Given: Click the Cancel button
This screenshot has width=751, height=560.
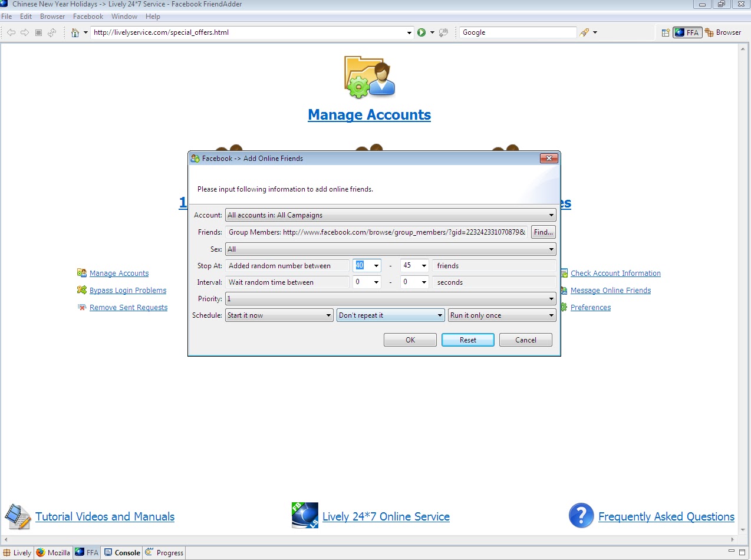Looking at the screenshot, I should 526,340.
